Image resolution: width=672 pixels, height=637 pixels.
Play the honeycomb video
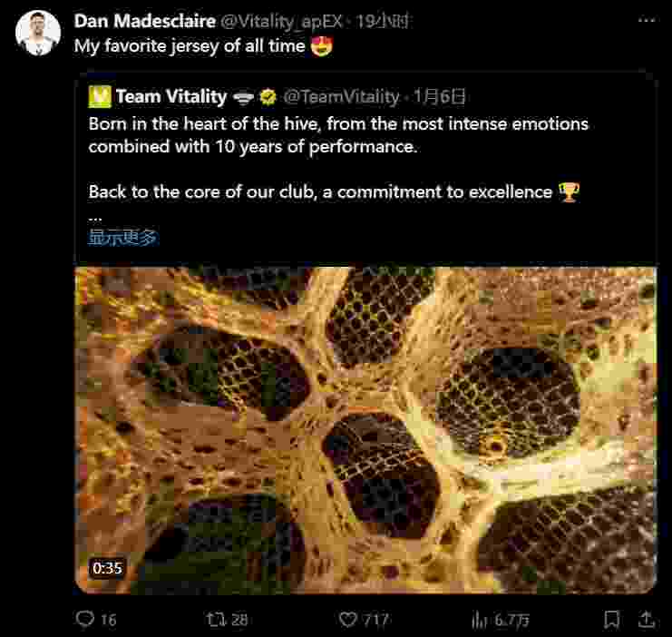tap(365, 429)
